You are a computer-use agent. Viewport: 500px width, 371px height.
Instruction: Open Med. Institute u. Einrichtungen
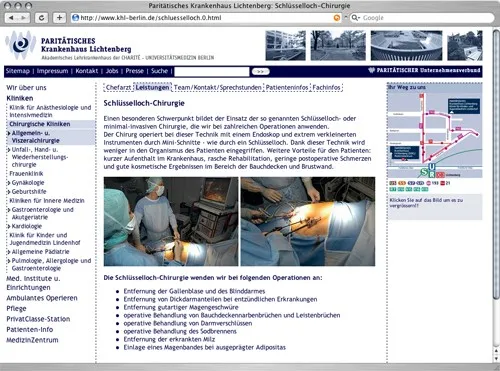coord(33,283)
